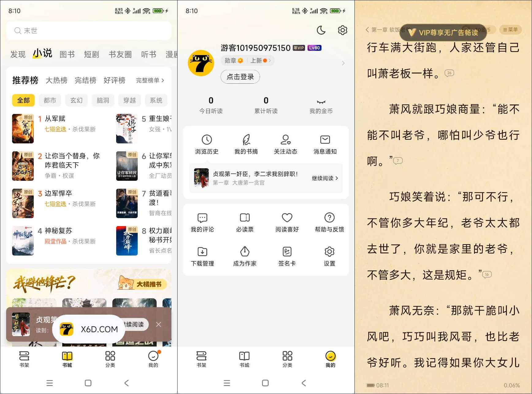Open 帮助与反馈 question mark icon

point(329,218)
